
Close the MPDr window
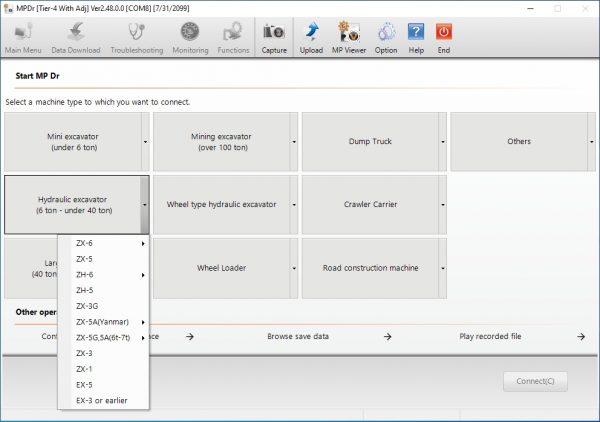click(585, 8)
